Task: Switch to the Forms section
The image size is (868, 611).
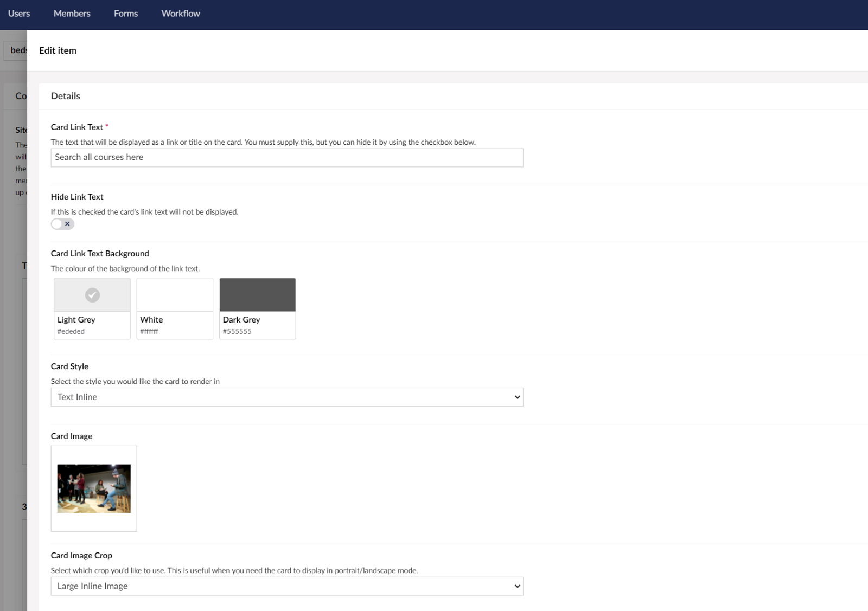Action: [x=126, y=14]
